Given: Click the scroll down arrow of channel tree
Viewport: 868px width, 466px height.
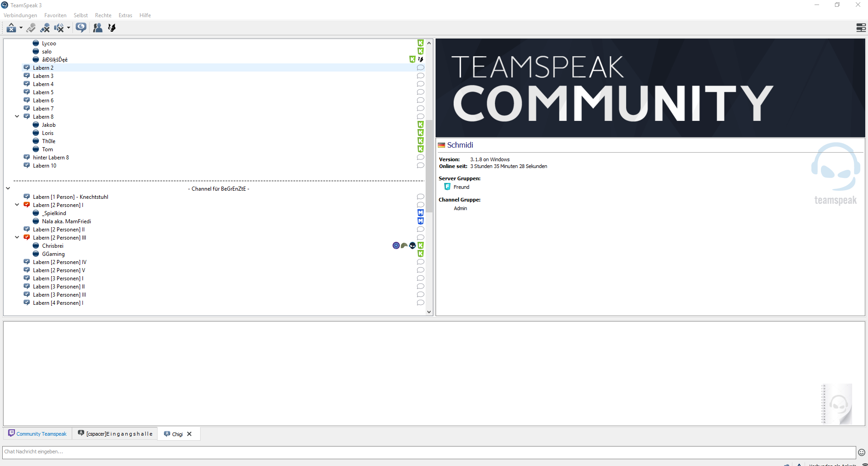Looking at the screenshot, I should click(x=429, y=312).
